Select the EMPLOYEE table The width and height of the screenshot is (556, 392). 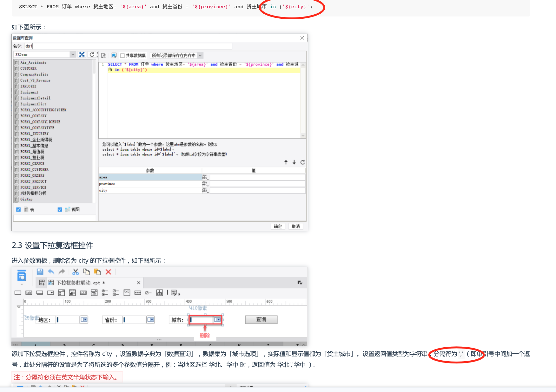tap(28, 86)
